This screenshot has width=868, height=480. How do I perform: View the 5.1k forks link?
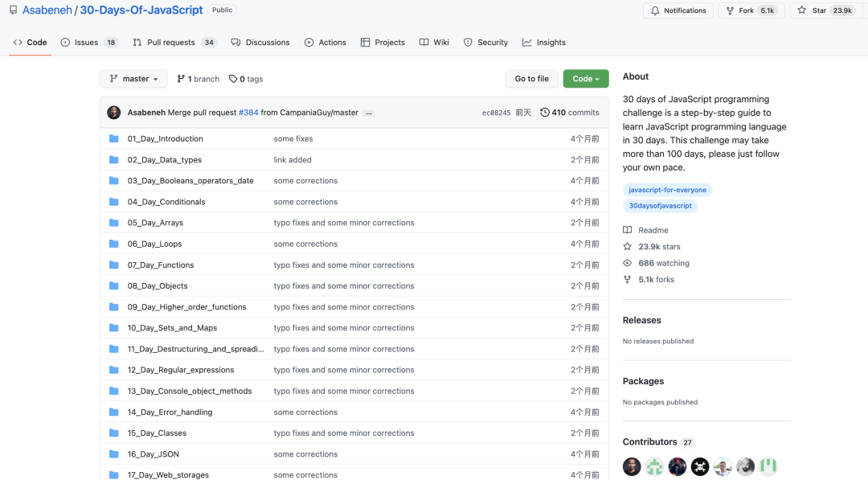[649, 280]
